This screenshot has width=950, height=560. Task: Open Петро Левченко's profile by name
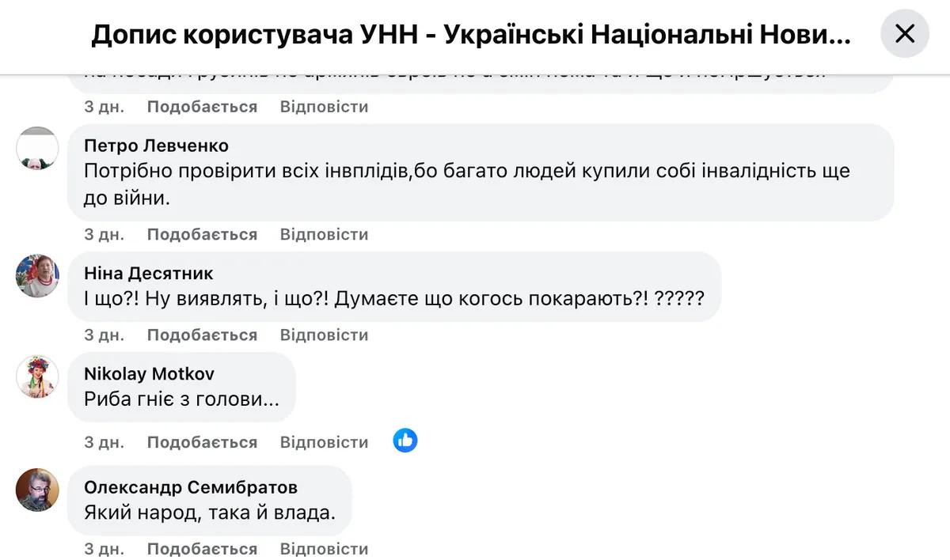156,146
